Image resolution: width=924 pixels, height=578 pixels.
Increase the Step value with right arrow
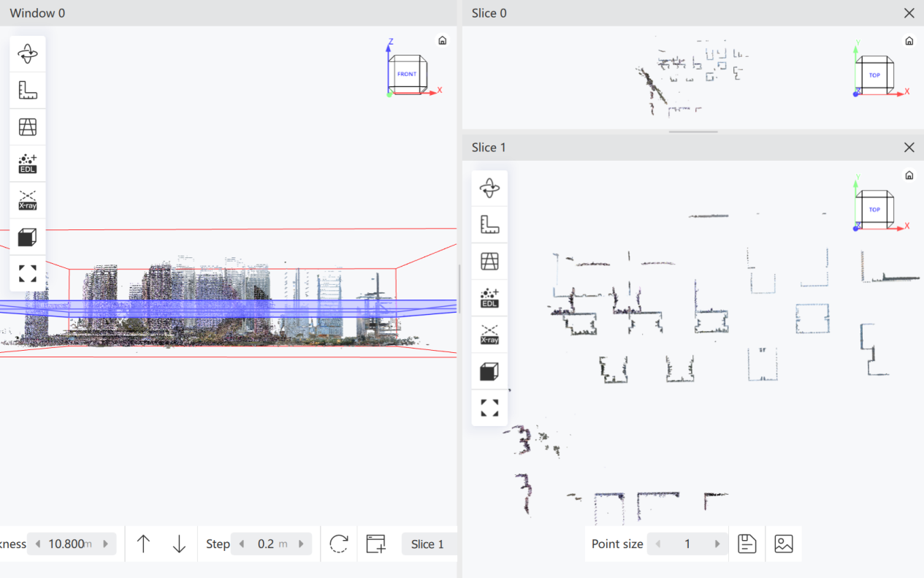coord(301,544)
